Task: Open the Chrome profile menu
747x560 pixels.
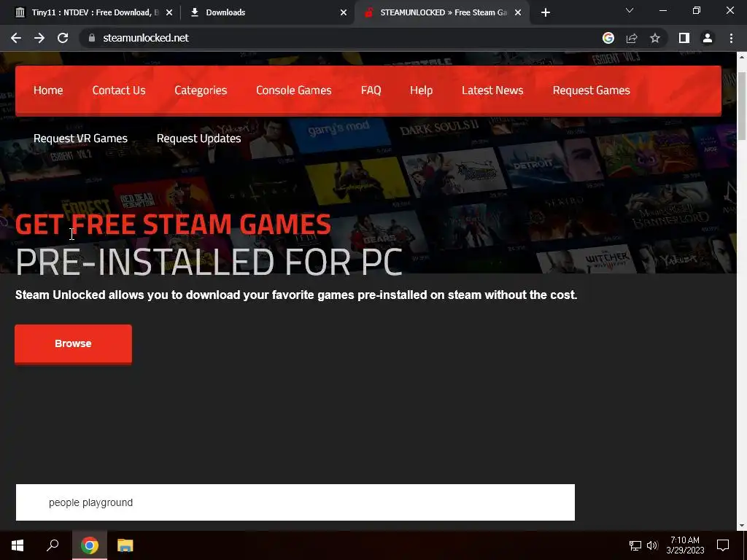Action: 708,38
